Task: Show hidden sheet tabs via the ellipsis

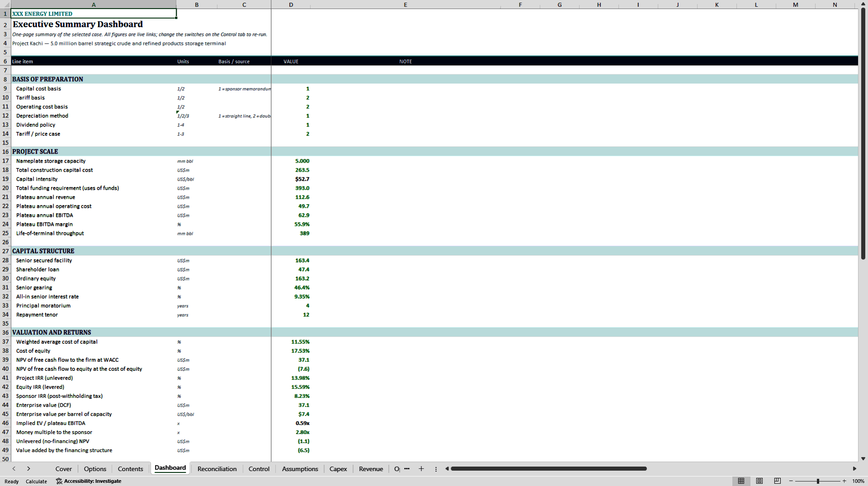Action: 407,469
